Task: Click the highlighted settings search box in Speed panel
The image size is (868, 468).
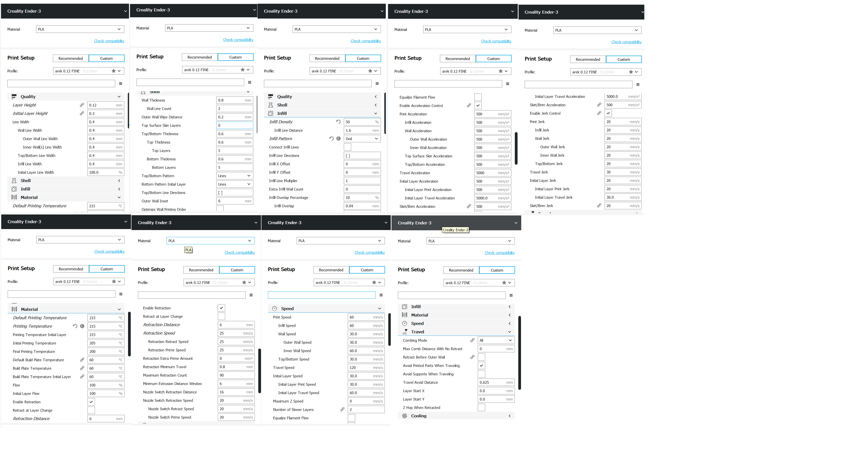Action: (322, 295)
